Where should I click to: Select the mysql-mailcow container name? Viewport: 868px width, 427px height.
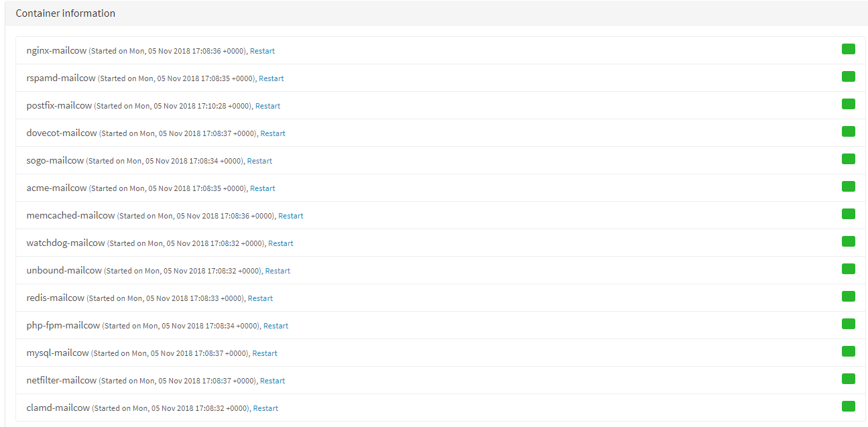(x=58, y=353)
